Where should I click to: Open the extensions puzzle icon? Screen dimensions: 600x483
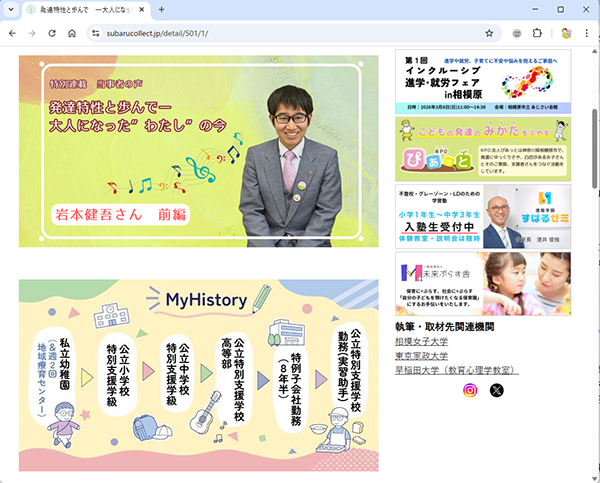coord(537,33)
